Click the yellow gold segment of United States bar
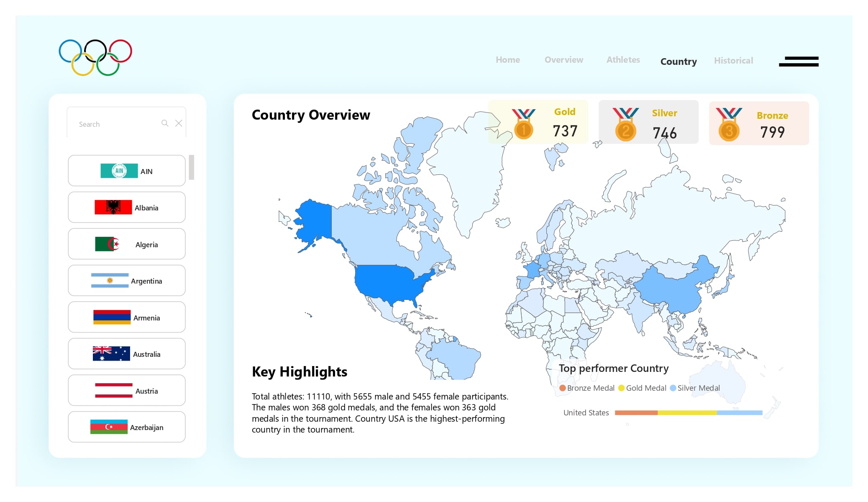This screenshot has width=868, height=502. (x=687, y=413)
